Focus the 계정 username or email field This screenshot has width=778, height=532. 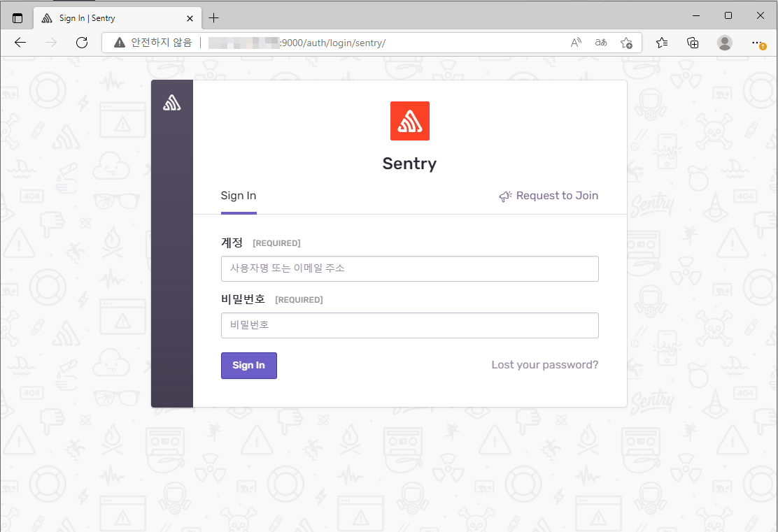pos(410,268)
